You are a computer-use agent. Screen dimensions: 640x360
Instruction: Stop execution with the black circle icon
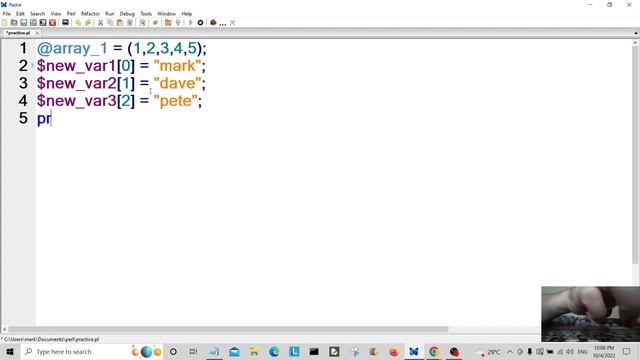pos(200,23)
